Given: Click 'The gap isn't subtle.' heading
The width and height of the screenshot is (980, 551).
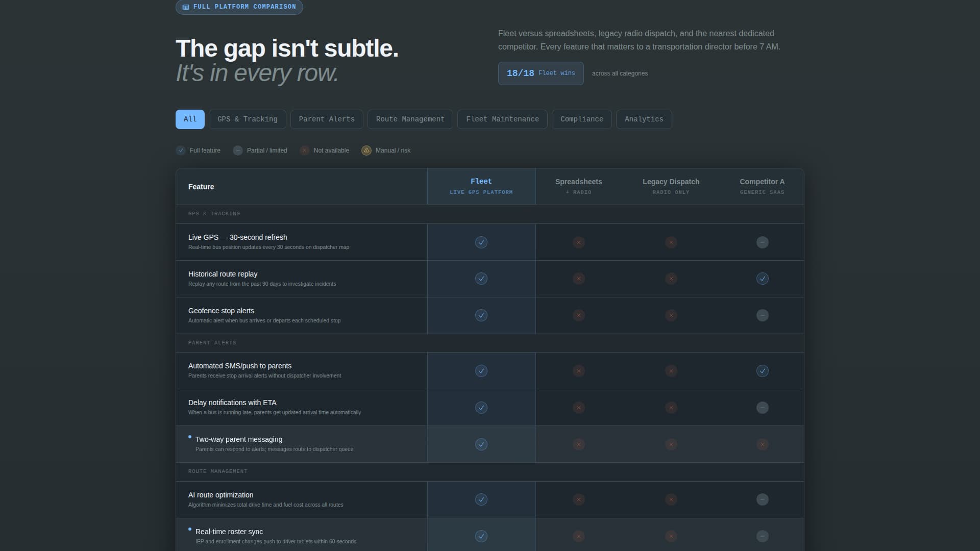Looking at the screenshot, I should [x=287, y=48].
